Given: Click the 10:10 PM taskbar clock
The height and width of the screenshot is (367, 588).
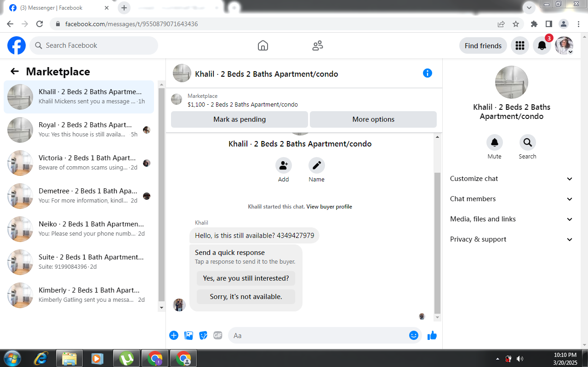Looking at the screenshot, I should click(565, 355).
